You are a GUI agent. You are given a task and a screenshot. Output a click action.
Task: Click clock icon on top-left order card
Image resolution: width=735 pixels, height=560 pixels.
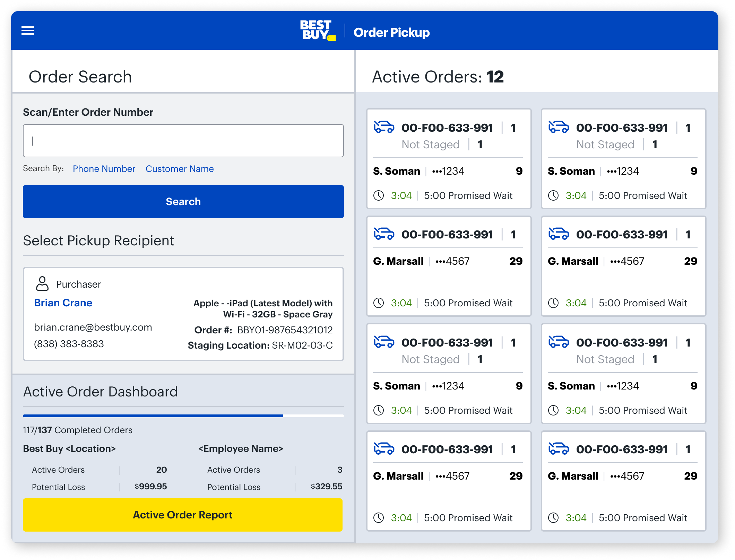(379, 195)
